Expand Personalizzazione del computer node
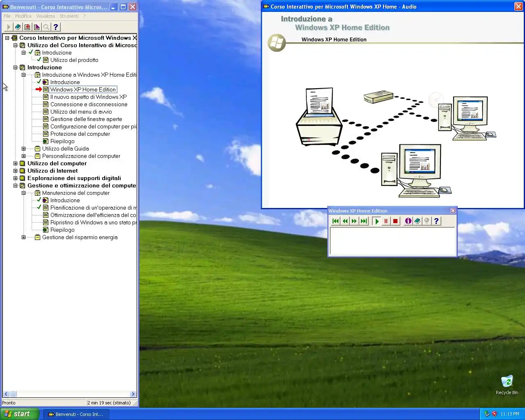 (x=23, y=156)
